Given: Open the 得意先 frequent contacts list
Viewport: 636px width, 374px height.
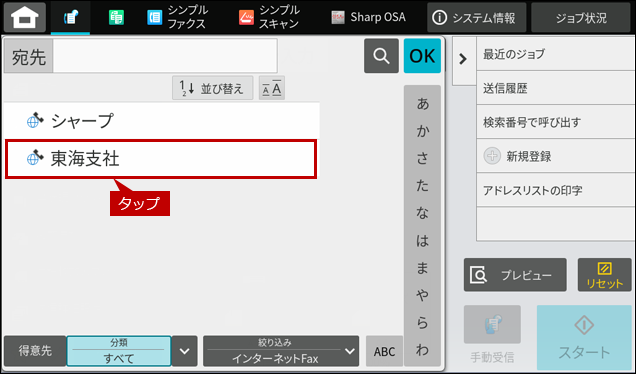Looking at the screenshot, I should pyautogui.click(x=35, y=351).
